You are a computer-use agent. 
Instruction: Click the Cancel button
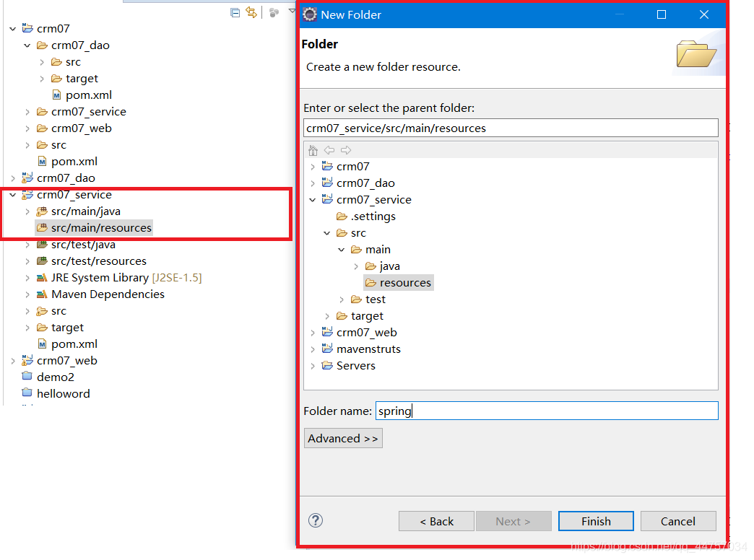(678, 521)
